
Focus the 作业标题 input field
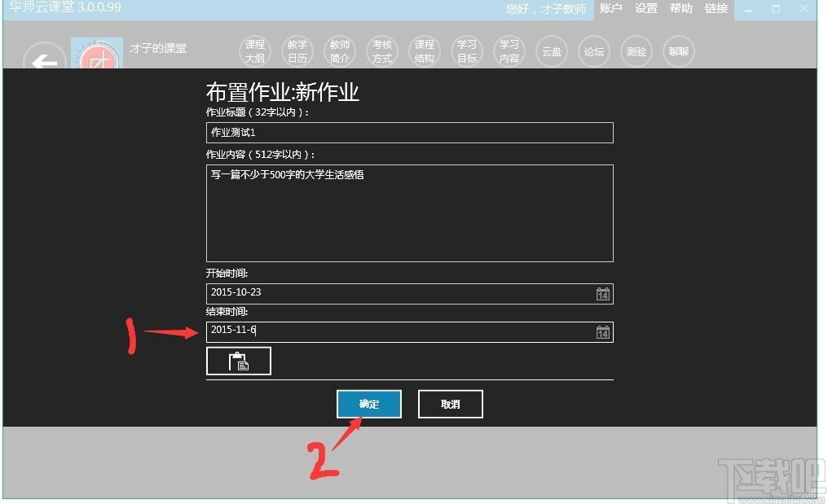coord(410,133)
